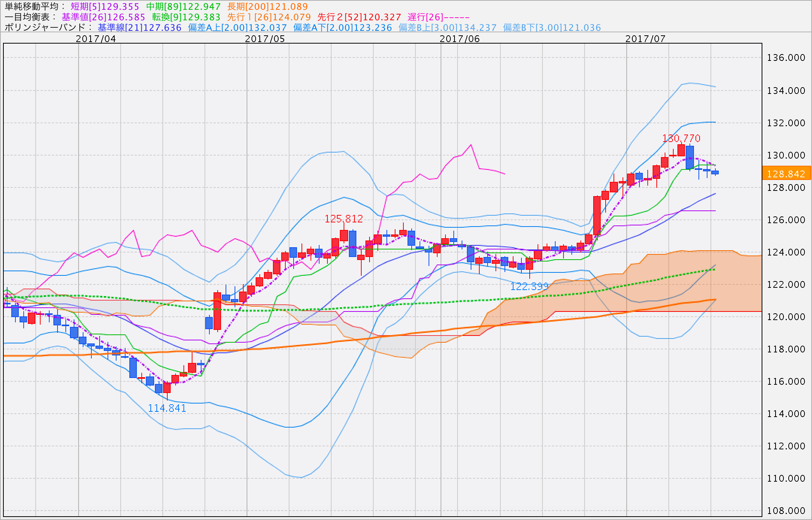Click the 110.000 price axis label
The height and width of the screenshot is (520, 812).
pos(786,478)
